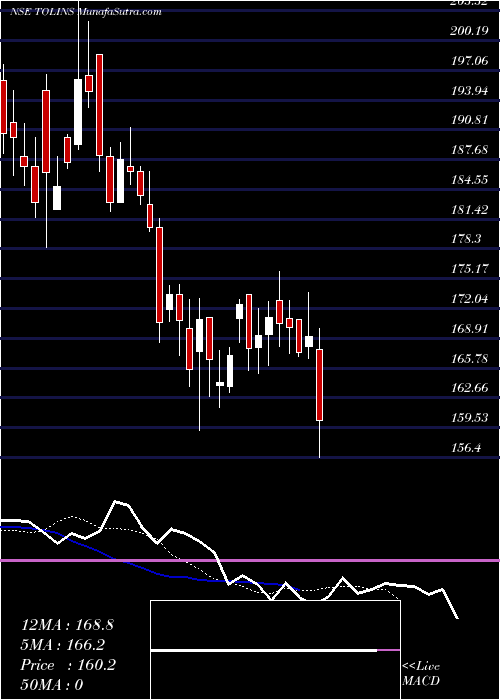Screen dimensions: 500x700
Task: Click the 165.78 price axis label
Action: pyautogui.click(x=470, y=358)
